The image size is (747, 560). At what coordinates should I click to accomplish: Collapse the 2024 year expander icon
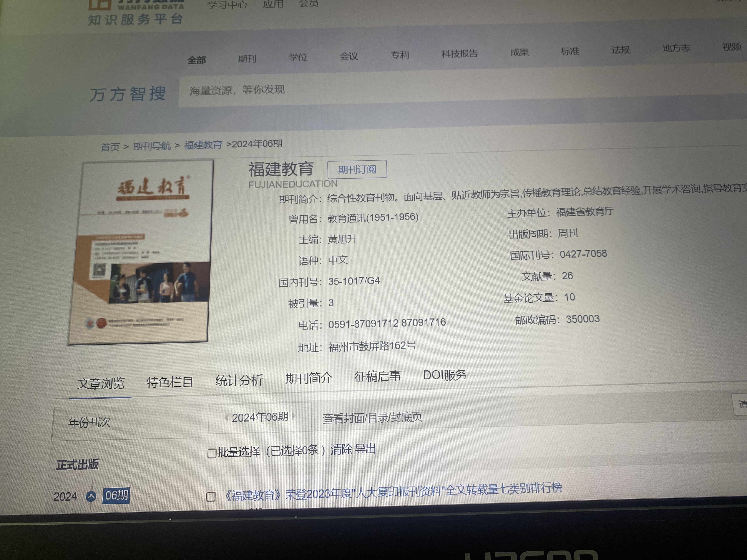(91, 496)
